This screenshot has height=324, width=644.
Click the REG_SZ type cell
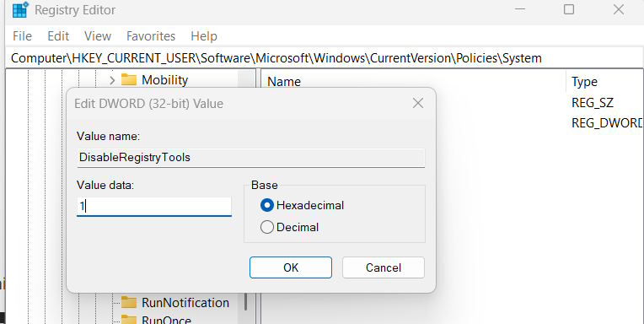[x=593, y=102]
